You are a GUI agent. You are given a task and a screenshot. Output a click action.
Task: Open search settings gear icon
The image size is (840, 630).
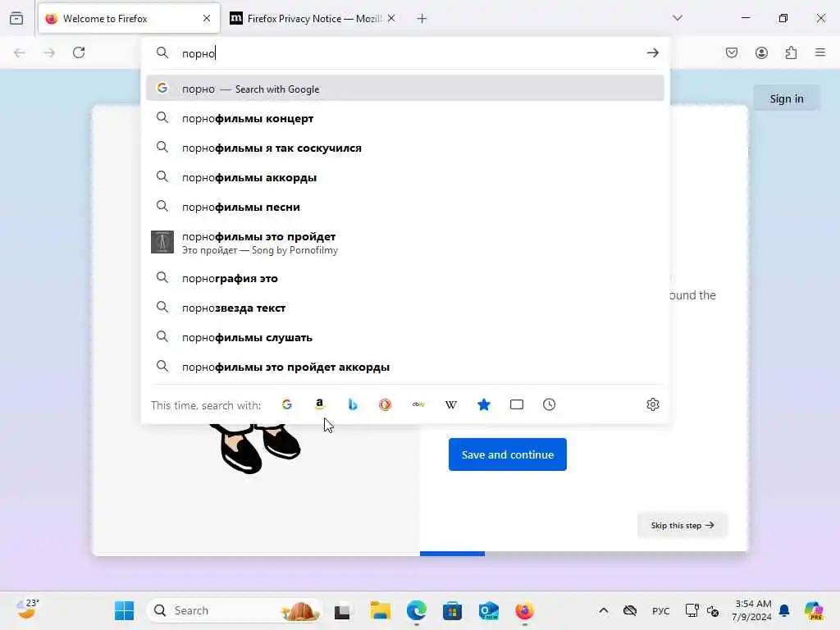click(652, 404)
